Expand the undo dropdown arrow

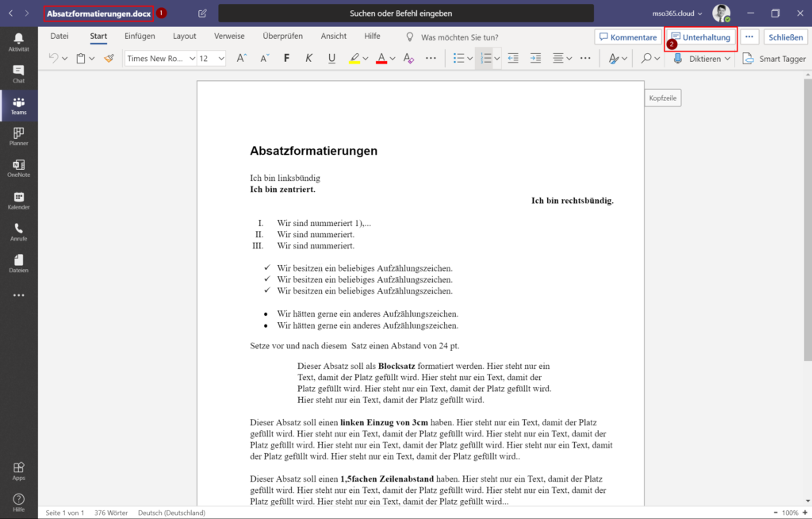65,59
